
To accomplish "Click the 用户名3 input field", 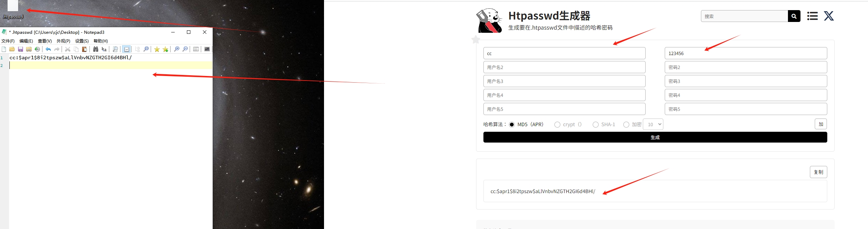I will click(x=564, y=81).
